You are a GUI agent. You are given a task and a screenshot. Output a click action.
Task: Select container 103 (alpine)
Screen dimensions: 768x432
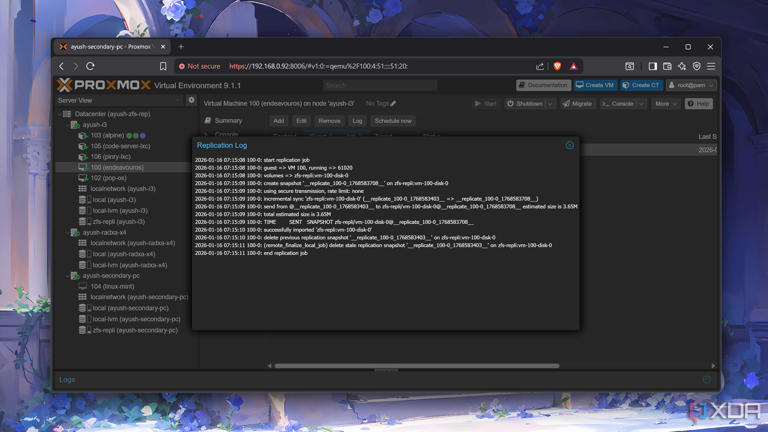point(107,136)
